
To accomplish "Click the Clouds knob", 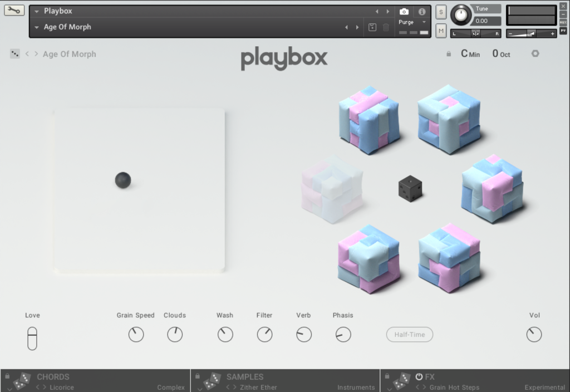I will pos(175,335).
